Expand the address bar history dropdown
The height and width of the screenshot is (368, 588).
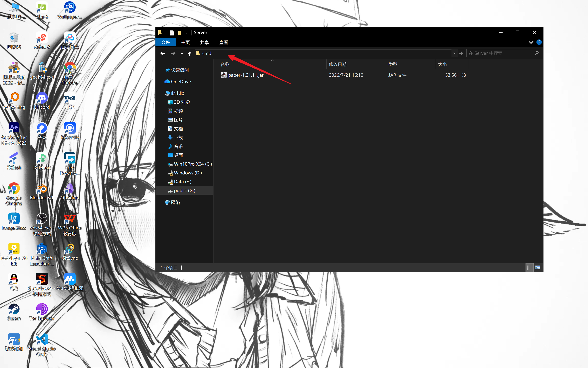(454, 53)
